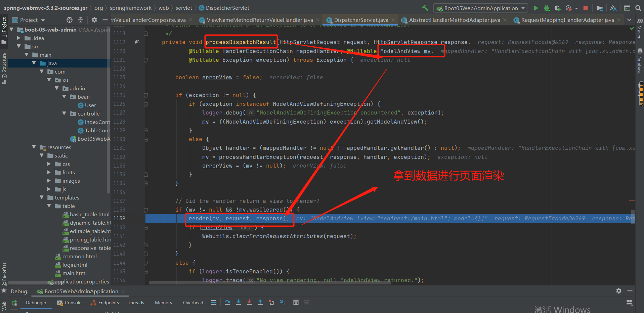
Task: Run with coverage using the shield icon
Action: (558, 8)
